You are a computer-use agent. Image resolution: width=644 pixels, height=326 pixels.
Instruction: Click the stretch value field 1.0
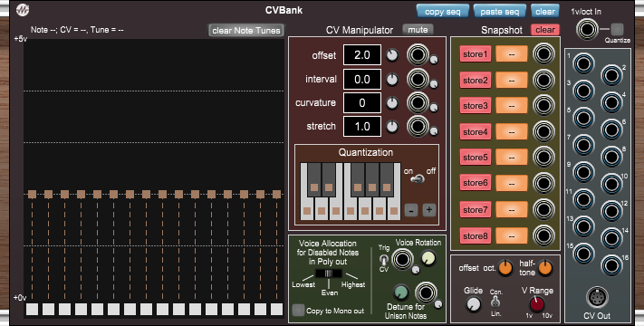[x=362, y=126]
